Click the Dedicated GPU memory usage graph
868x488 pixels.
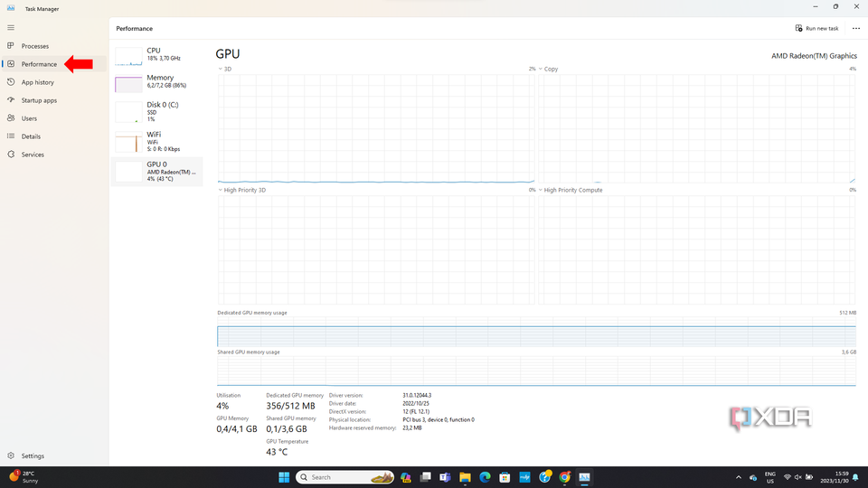pos(536,332)
